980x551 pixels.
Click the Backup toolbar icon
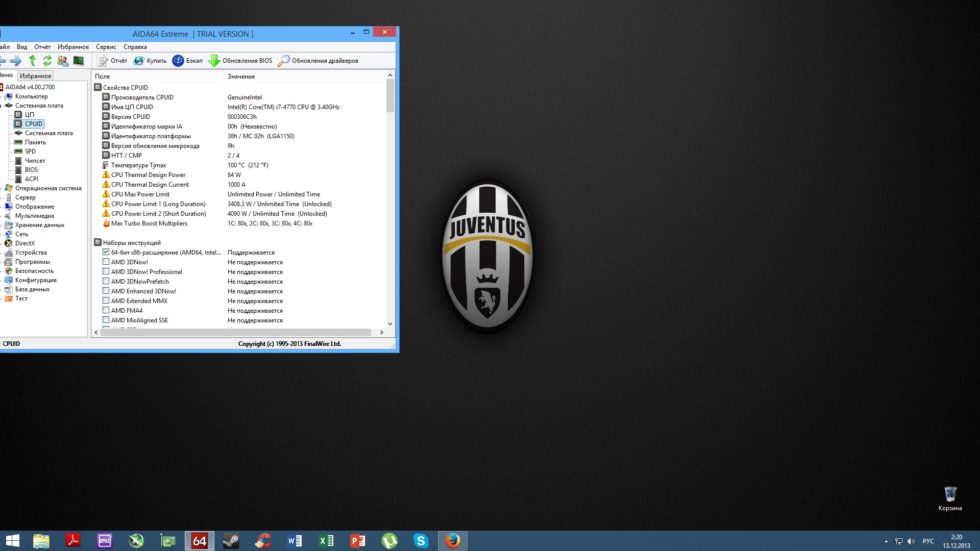click(178, 61)
